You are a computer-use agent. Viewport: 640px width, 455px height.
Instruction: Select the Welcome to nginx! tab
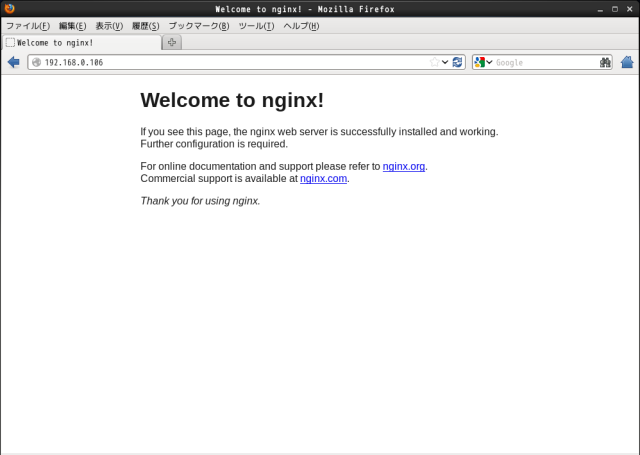click(x=82, y=42)
